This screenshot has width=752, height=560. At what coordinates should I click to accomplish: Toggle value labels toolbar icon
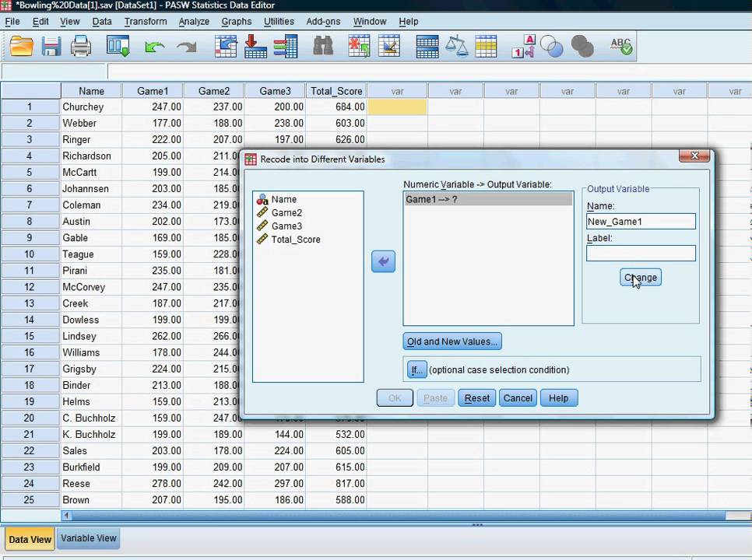point(523,47)
